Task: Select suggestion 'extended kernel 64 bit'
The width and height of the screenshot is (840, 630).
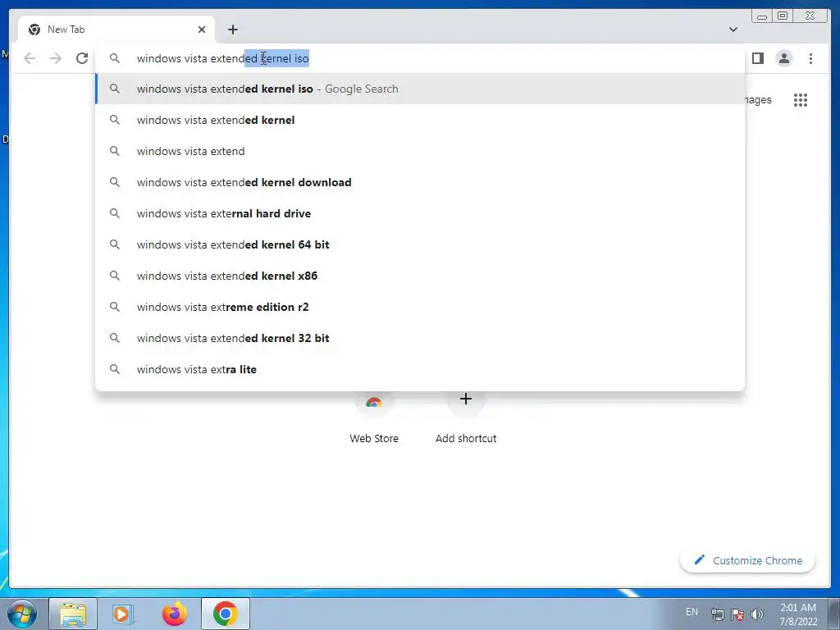Action: pos(420,244)
